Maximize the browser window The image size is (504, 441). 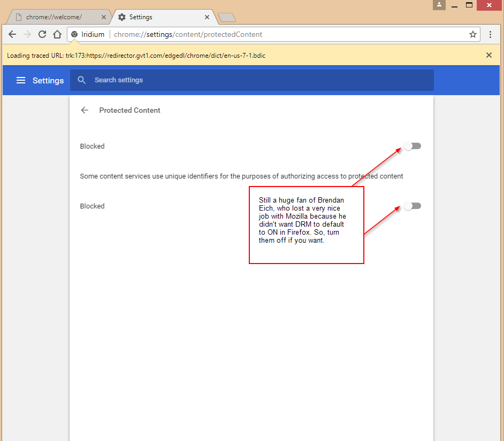coord(469,5)
